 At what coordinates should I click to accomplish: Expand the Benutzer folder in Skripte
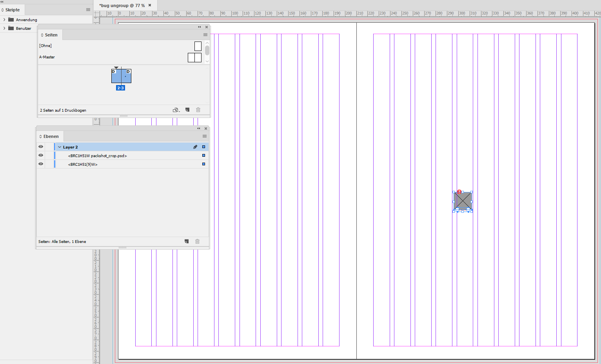coord(4,28)
